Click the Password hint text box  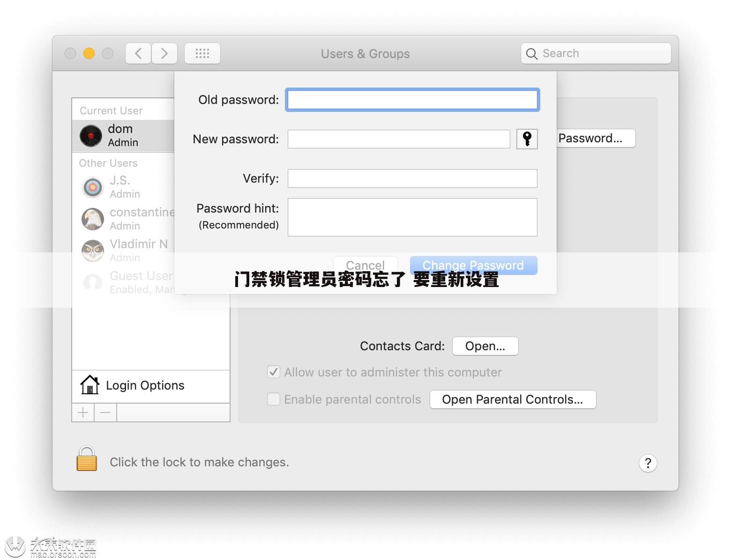tap(412, 217)
